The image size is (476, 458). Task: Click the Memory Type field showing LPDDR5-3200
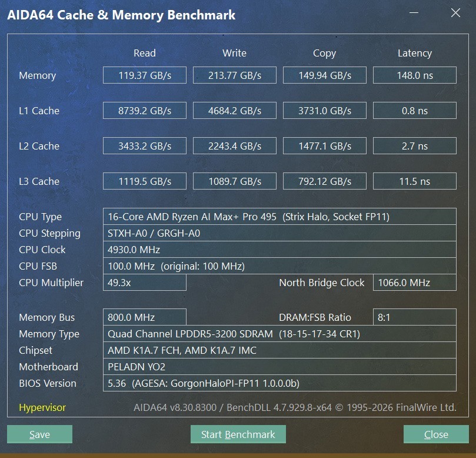point(279,334)
